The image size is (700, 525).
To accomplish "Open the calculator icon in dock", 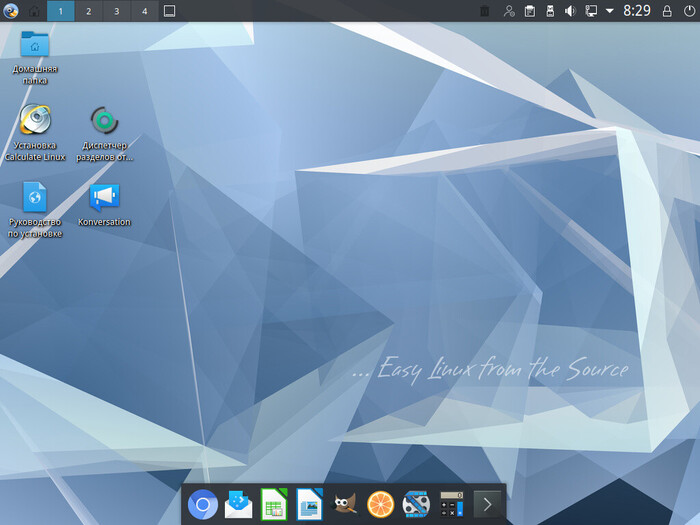I will point(452,504).
